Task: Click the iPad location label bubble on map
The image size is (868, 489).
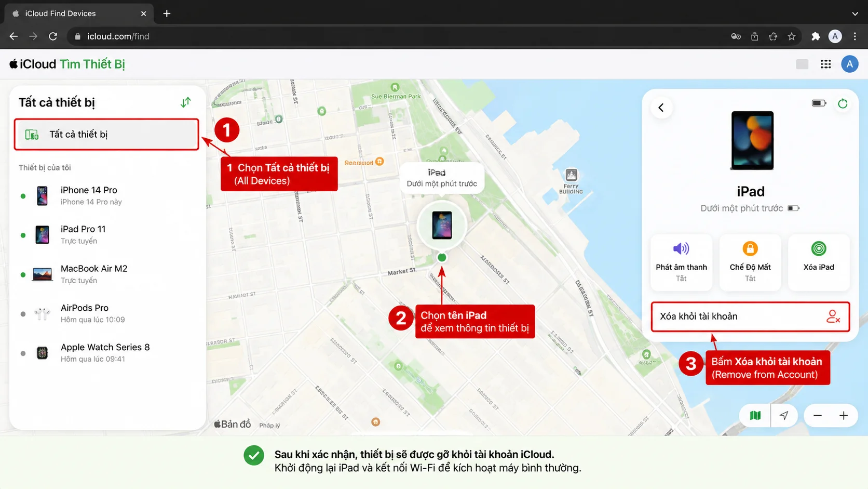Action: click(442, 178)
